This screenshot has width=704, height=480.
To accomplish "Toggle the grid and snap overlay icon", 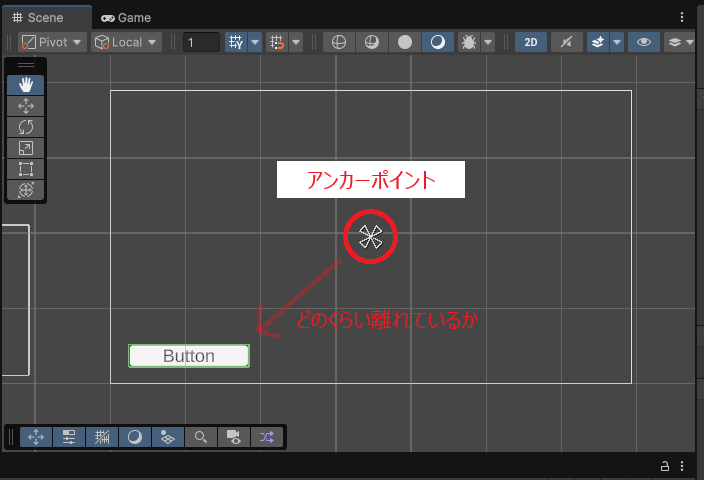I will click(x=102, y=437).
